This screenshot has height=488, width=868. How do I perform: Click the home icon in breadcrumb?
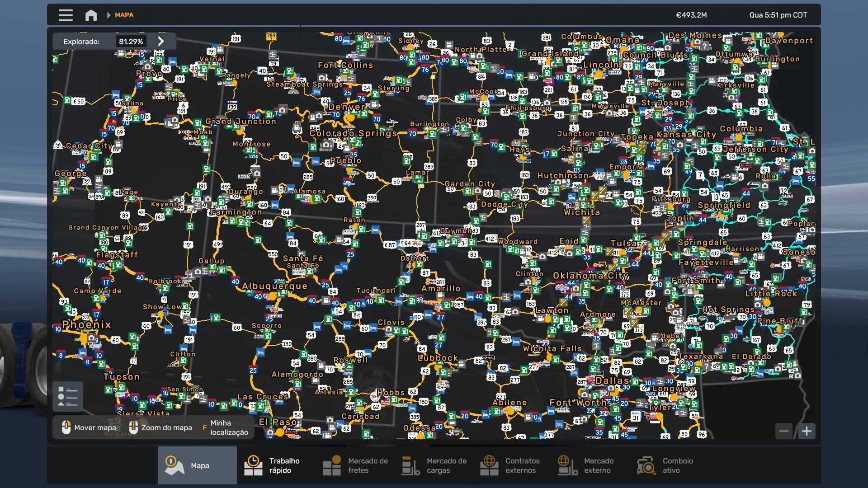(91, 15)
